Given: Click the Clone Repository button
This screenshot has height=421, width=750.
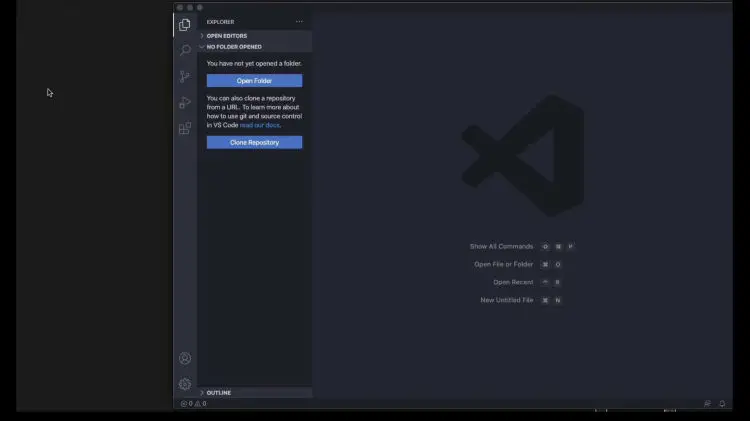Looking at the screenshot, I should (254, 142).
